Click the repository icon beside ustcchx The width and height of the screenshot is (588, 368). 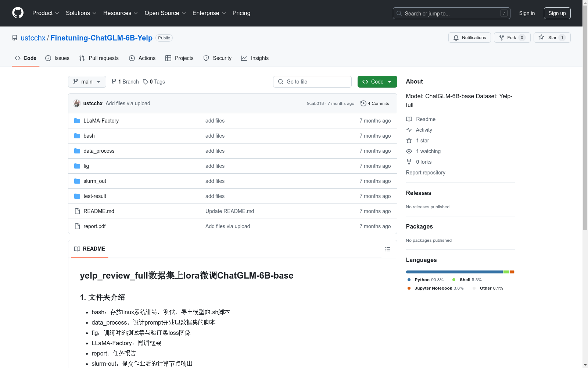point(15,38)
